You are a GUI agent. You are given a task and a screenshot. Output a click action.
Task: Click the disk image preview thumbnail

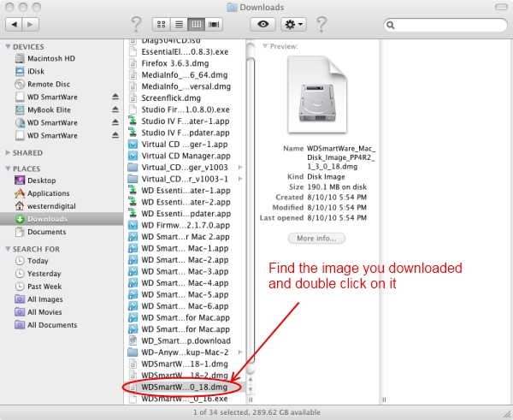tap(317, 95)
